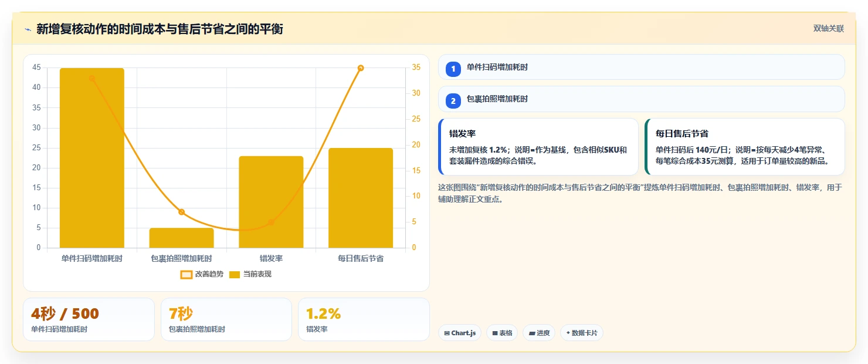Click summary paragraph starting 这张图围绕
Image resolution: width=868 pixels, height=364 pixels.
tap(640, 193)
